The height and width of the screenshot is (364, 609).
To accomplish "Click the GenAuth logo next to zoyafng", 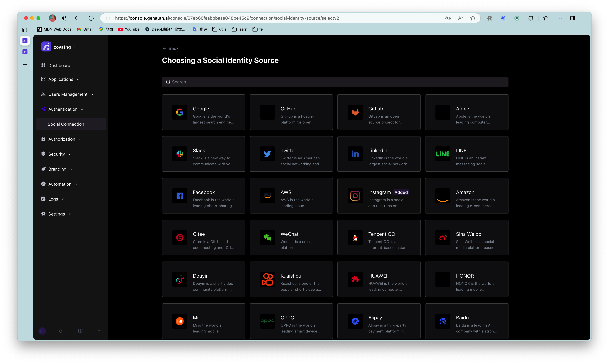I will pos(46,47).
